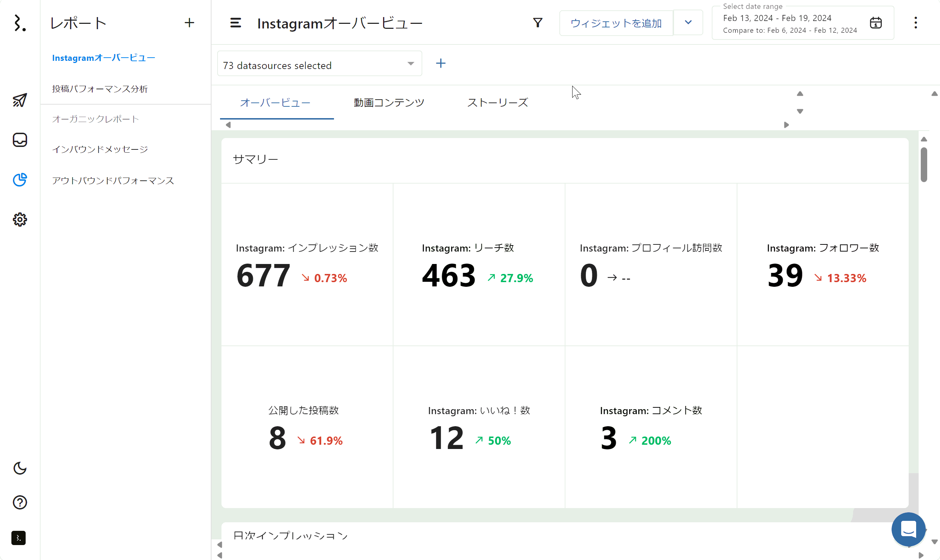Click dashboard scrollbar up arrow
Image resolution: width=940 pixels, height=560 pixels.
pyautogui.click(x=924, y=139)
